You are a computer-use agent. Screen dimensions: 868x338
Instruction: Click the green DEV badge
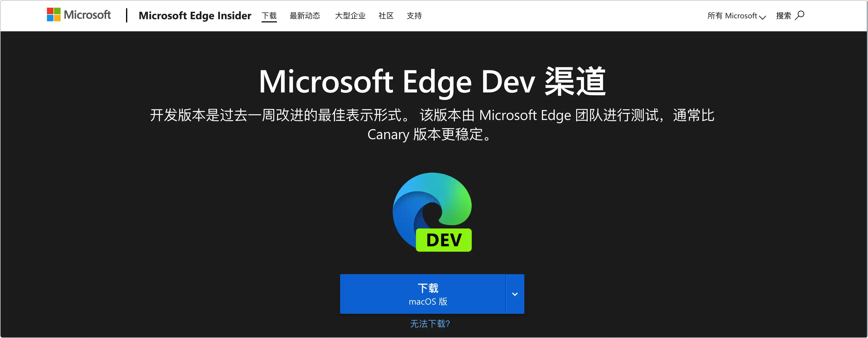pos(443,240)
